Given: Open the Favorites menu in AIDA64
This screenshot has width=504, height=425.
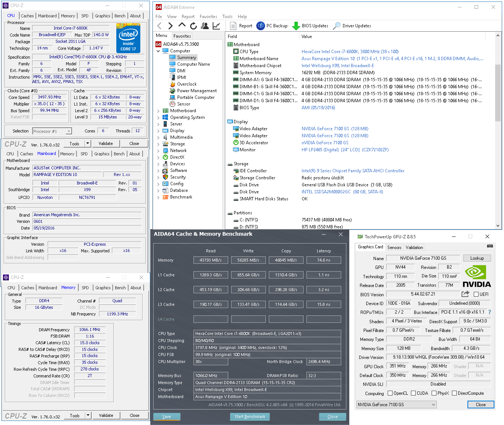Looking at the screenshot, I should point(208,17).
